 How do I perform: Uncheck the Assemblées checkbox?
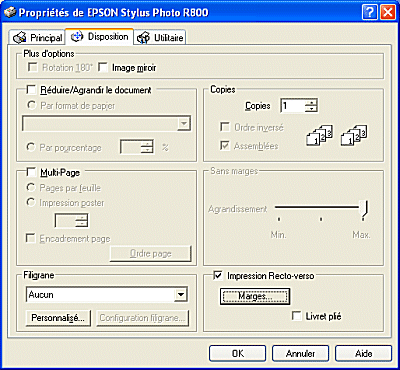pyautogui.click(x=225, y=146)
